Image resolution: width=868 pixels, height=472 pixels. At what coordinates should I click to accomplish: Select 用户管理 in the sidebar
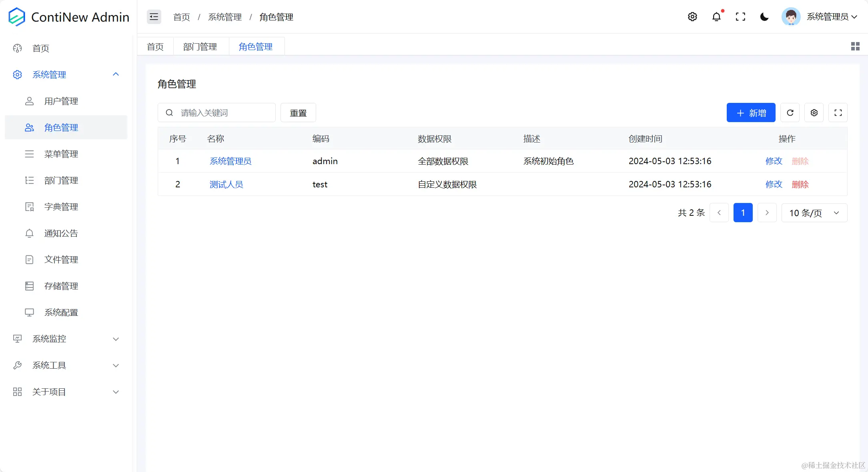(x=61, y=101)
